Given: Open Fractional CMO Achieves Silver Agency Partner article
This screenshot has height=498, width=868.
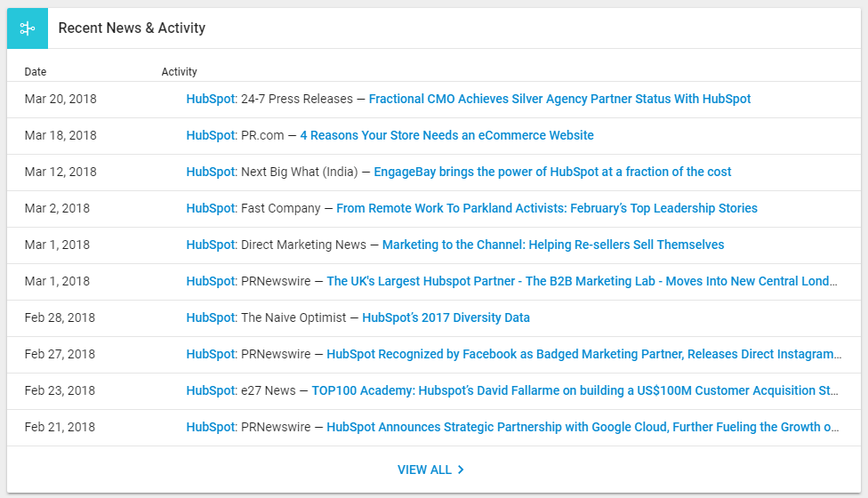Looking at the screenshot, I should click(x=559, y=99).
